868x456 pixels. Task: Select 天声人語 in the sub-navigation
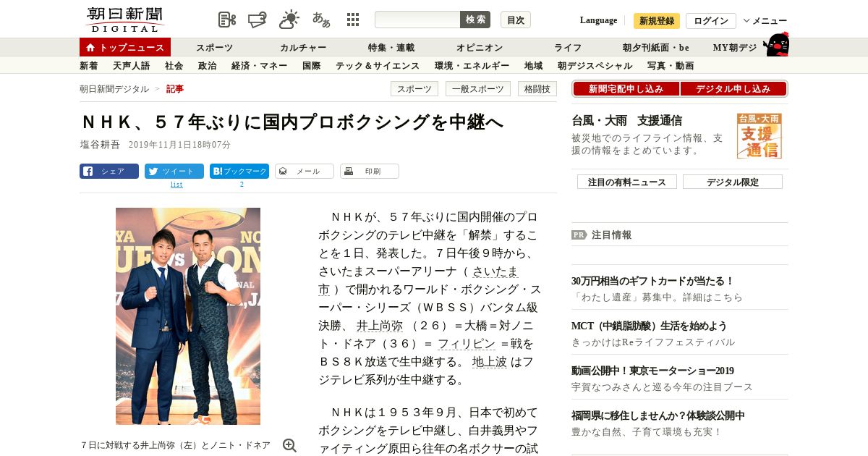pyautogui.click(x=132, y=66)
